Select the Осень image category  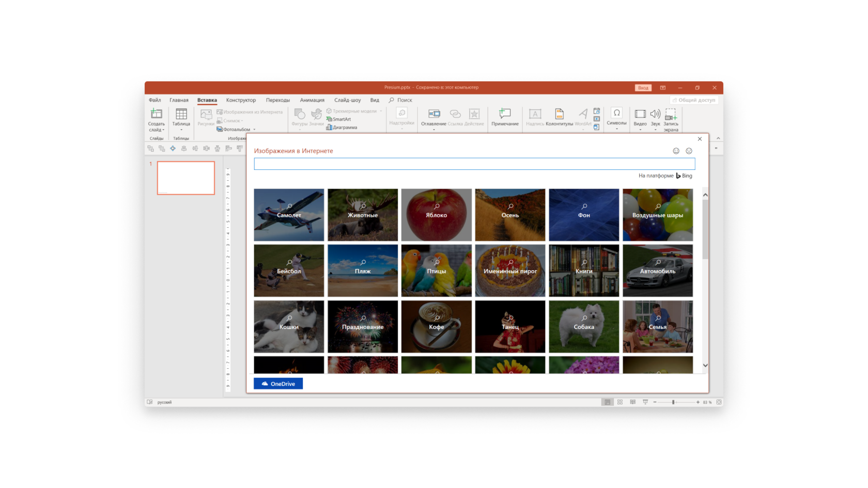pyautogui.click(x=510, y=215)
